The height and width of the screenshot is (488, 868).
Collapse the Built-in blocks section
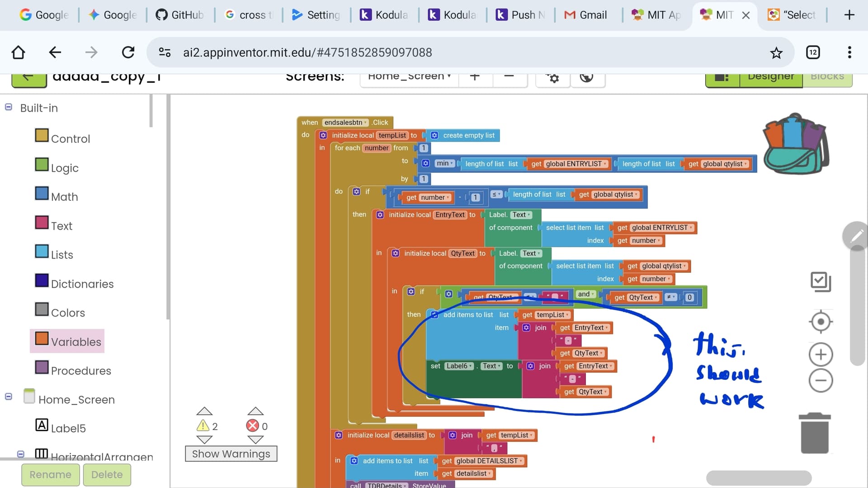[x=9, y=107]
